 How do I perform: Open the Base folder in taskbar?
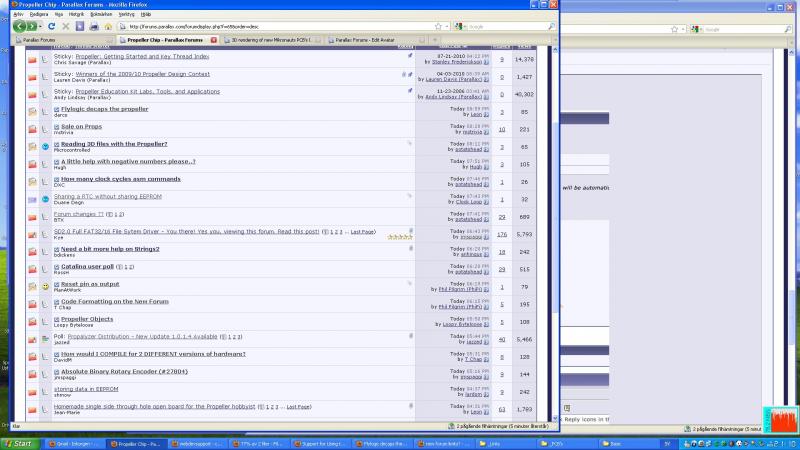coord(627,444)
